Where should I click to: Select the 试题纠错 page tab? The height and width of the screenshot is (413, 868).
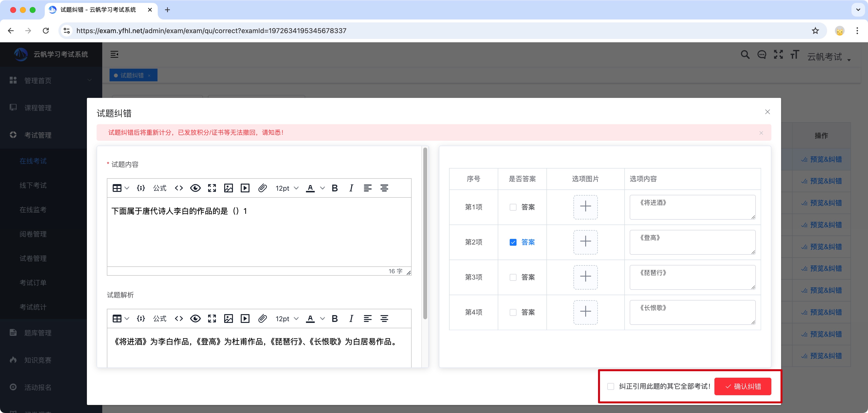(x=132, y=75)
